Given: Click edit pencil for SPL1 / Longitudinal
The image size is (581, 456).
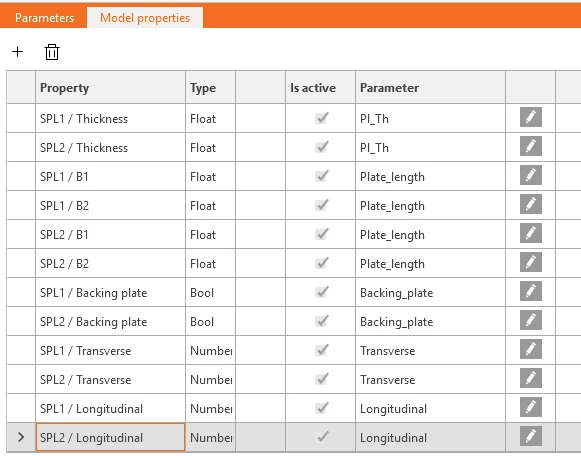Looking at the screenshot, I should coord(531,407).
